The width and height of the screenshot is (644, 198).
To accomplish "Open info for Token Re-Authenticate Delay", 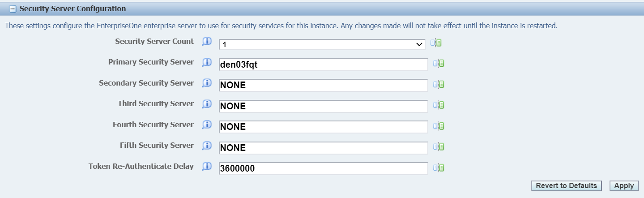I will pos(206,167).
